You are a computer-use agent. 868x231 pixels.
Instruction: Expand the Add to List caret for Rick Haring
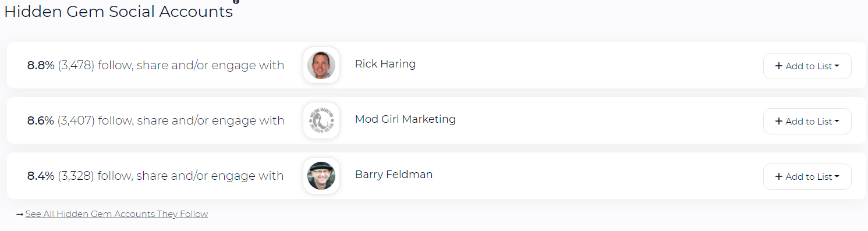pyautogui.click(x=837, y=66)
